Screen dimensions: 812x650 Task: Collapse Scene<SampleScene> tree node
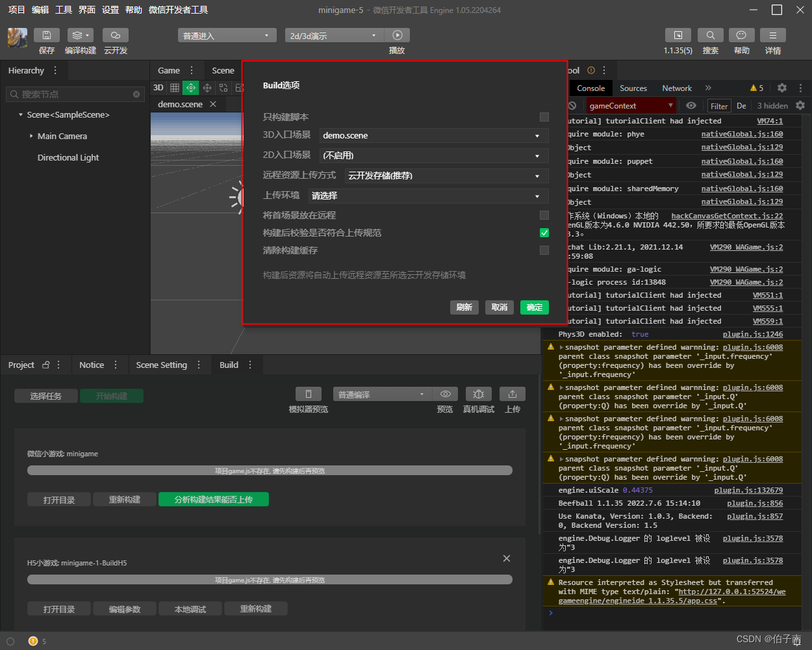click(21, 115)
